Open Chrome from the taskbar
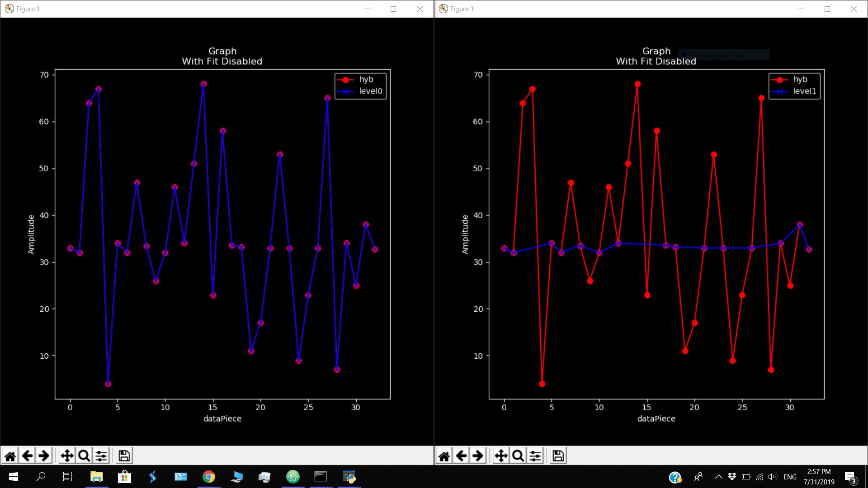The height and width of the screenshot is (488, 868). point(208,477)
